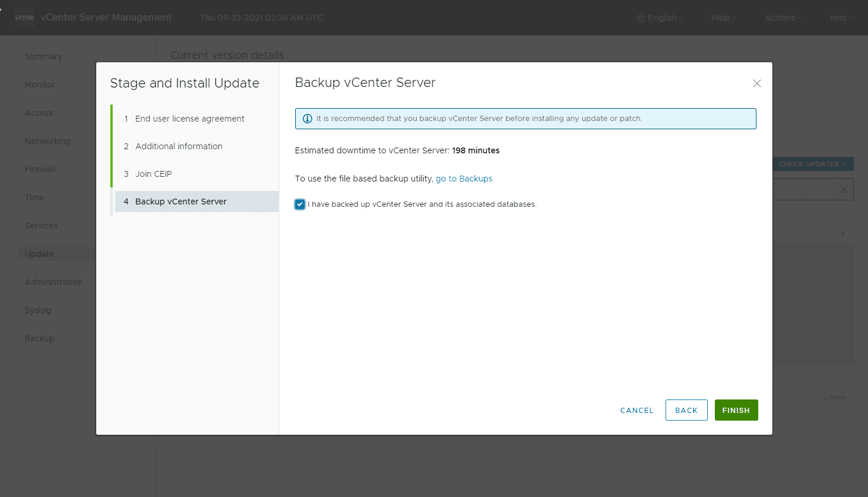Jump to step 3 Join CEIP
The width and height of the screenshot is (868, 497).
pyautogui.click(x=153, y=174)
